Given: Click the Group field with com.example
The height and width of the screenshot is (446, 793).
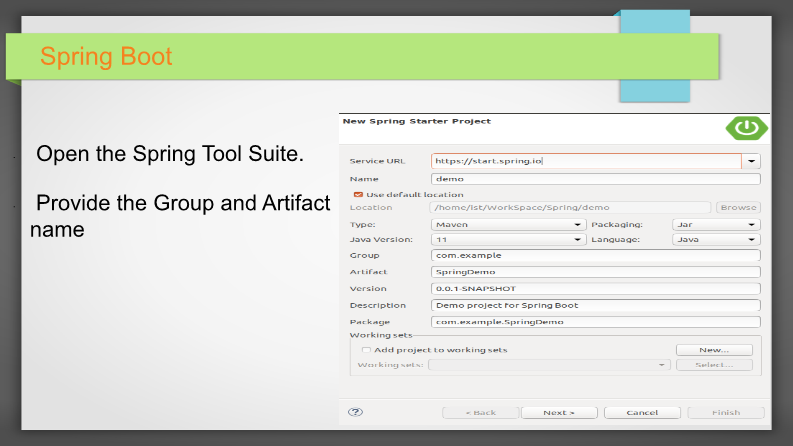Looking at the screenshot, I should (596, 255).
